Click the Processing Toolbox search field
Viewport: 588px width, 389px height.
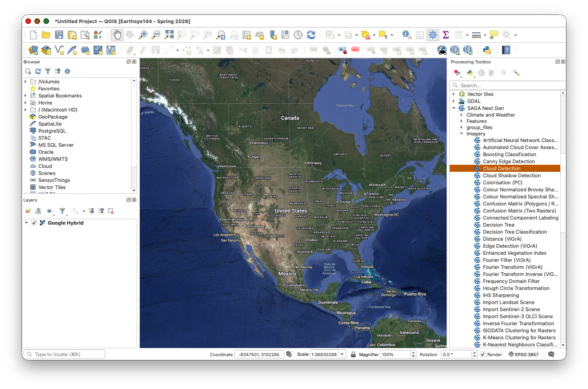[509, 85]
